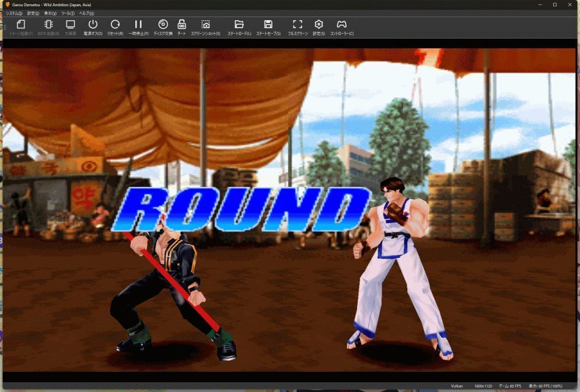Screen dimensions: 580x392
Task: Toggle fullscreen (フルスクリーン) mode
Action: [298, 24]
